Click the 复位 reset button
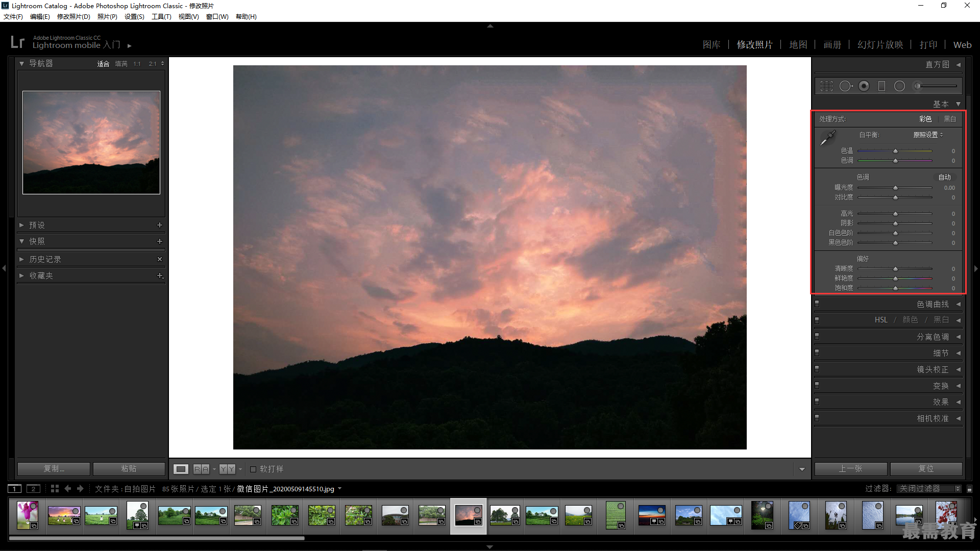This screenshot has height=551, width=980. tap(926, 469)
